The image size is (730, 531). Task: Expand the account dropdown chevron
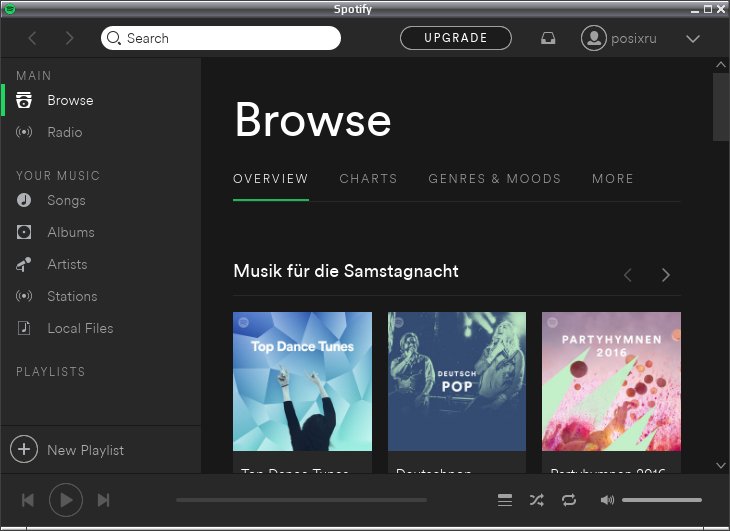pos(693,39)
